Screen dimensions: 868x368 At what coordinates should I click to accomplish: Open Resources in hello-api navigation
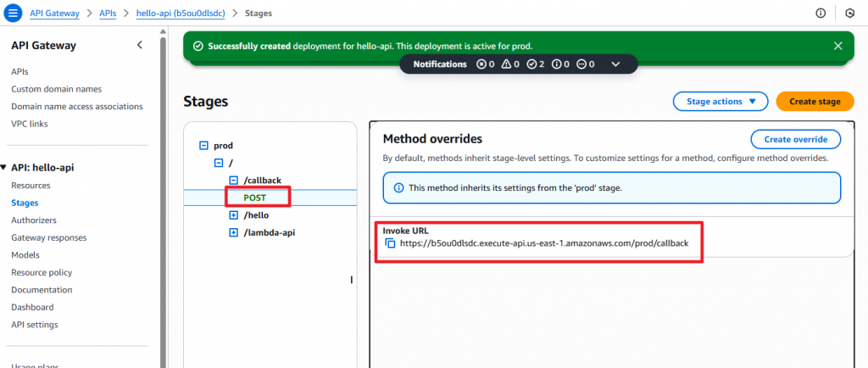[31, 186]
